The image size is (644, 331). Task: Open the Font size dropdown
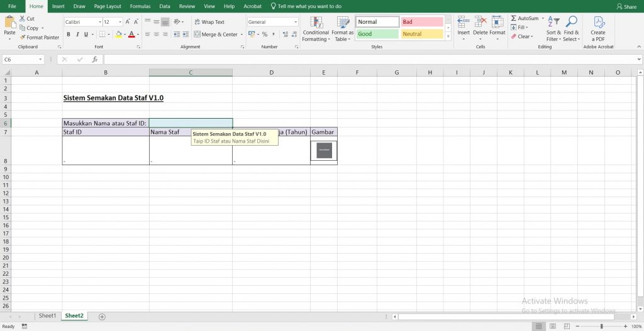point(120,22)
